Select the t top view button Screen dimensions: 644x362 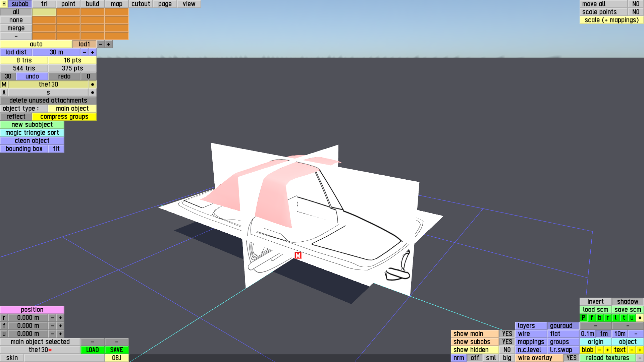tap(624, 318)
